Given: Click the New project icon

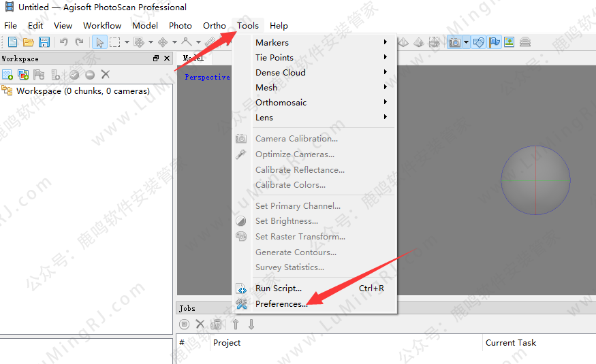Looking at the screenshot, I should (x=12, y=42).
